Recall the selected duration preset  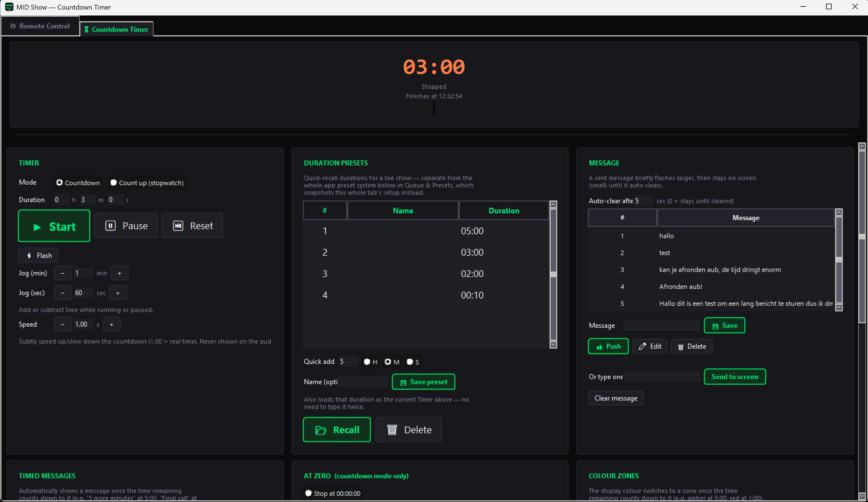click(x=337, y=430)
